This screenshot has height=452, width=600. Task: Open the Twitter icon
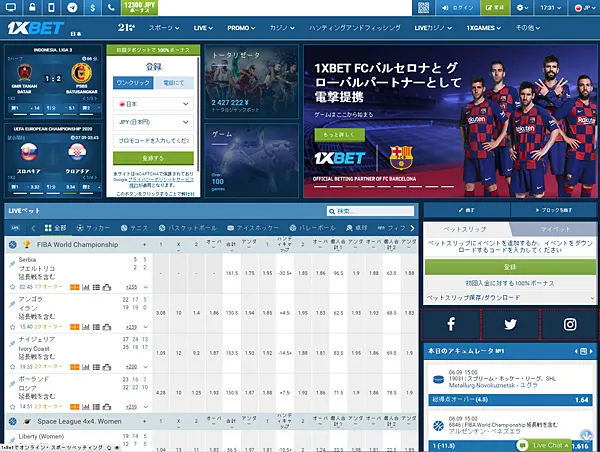coord(510,325)
